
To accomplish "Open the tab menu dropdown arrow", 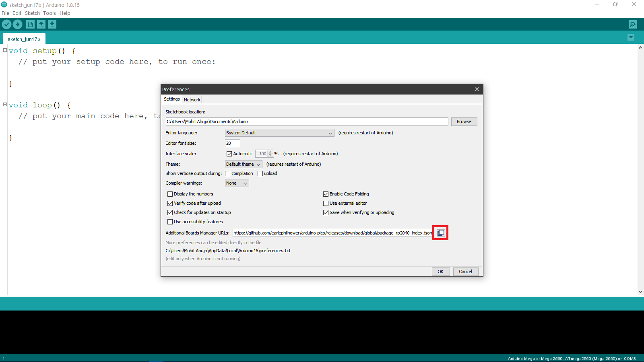I will 631,37.
